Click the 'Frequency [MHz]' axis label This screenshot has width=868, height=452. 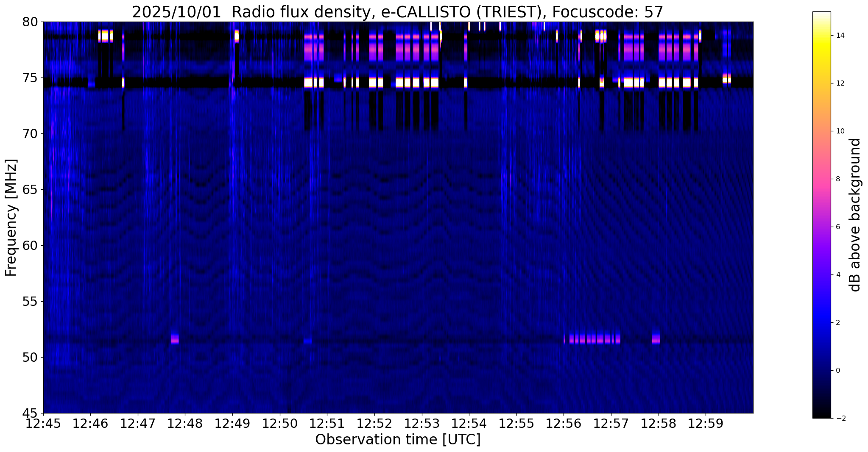[x=11, y=217]
